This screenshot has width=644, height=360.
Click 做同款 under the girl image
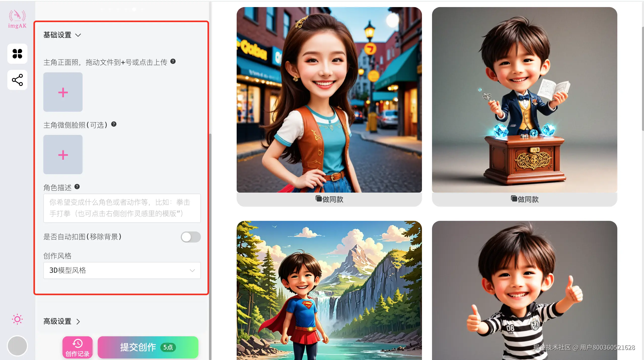329,199
